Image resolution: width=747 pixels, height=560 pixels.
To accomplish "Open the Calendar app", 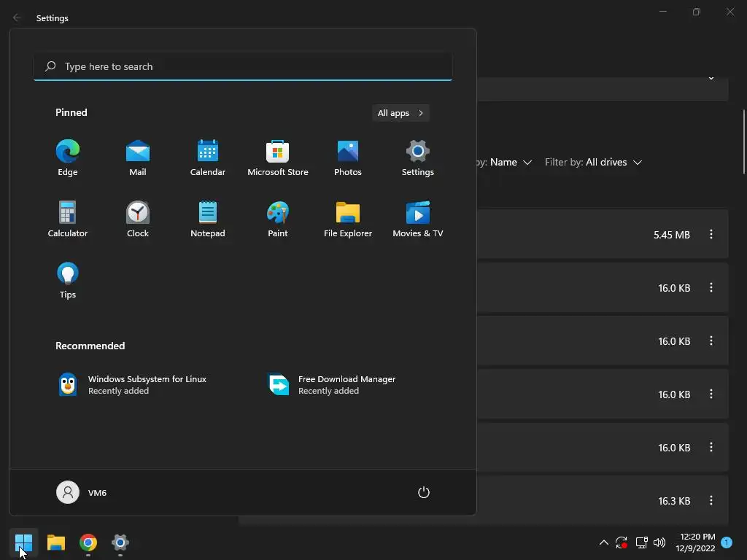I will coord(208,158).
